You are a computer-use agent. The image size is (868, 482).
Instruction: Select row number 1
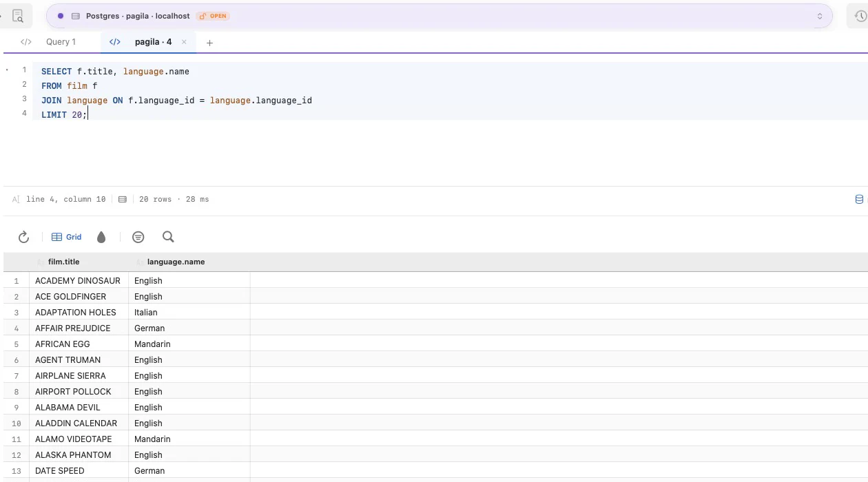point(17,281)
